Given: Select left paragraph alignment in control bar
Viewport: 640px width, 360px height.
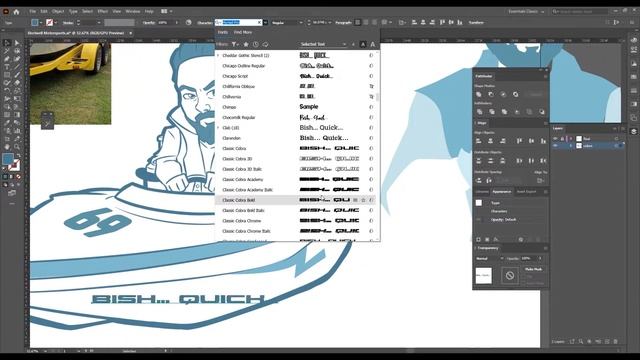Looking at the screenshot, I should tap(358, 22).
